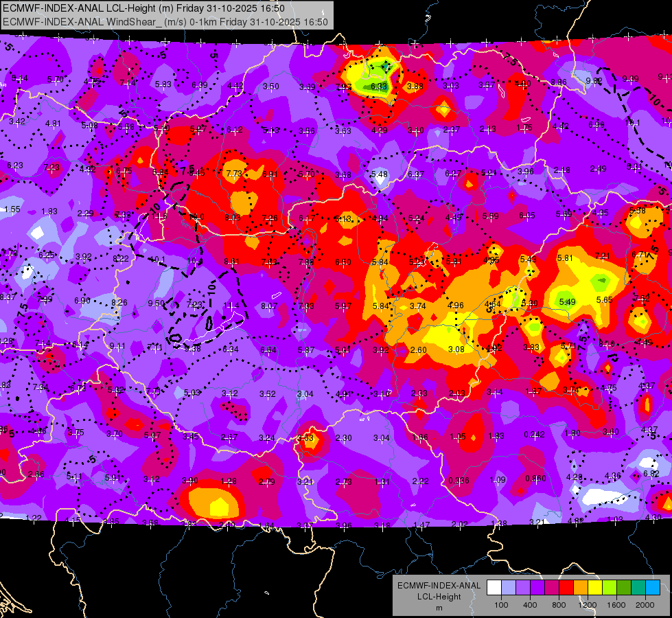Pick the magenta swatch in the legend

pos(552,588)
